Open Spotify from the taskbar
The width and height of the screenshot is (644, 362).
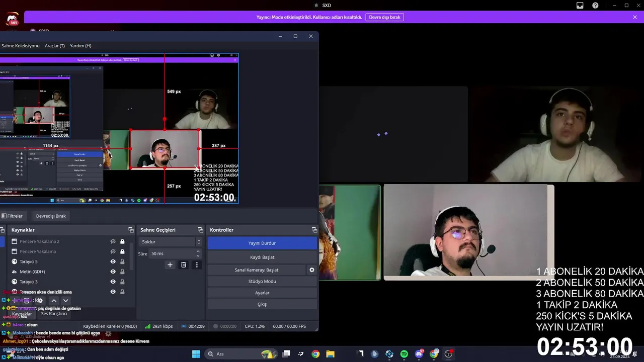404,354
